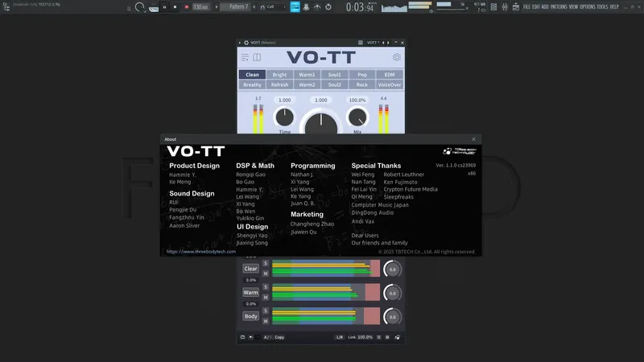Open the EDIT menu

coord(536,7)
